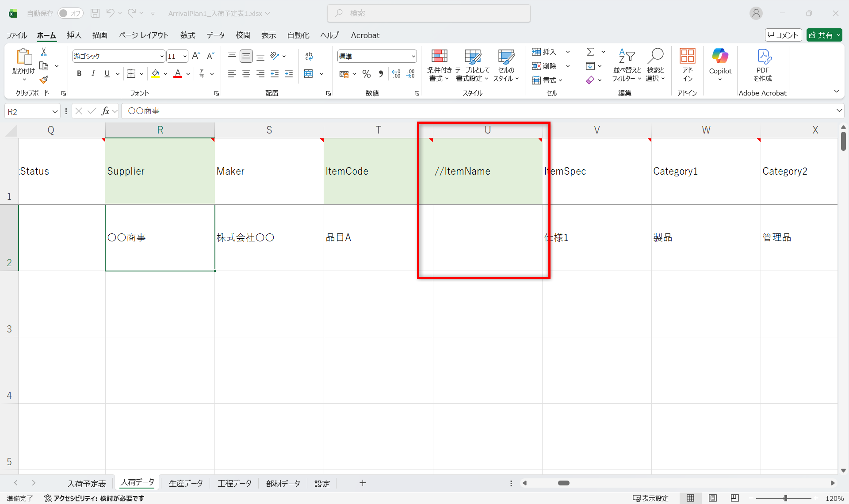
Task: Click the コメント comments button
Action: tap(783, 35)
